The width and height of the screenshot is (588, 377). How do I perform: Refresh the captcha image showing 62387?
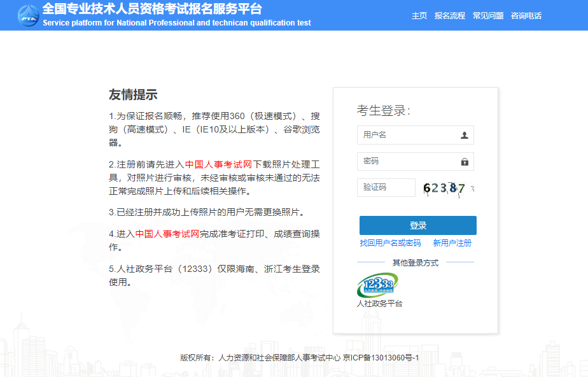click(x=448, y=188)
